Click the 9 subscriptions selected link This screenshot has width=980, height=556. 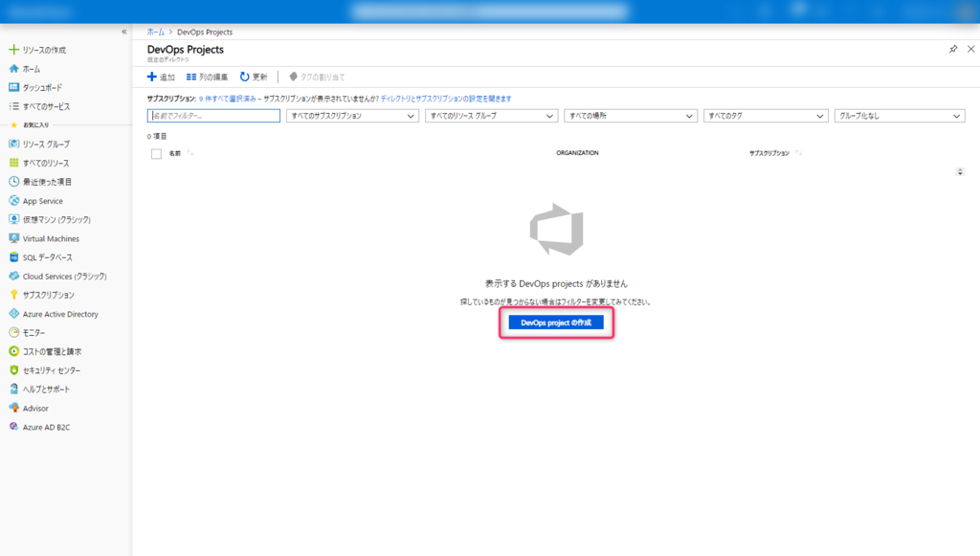pos(228,99)
